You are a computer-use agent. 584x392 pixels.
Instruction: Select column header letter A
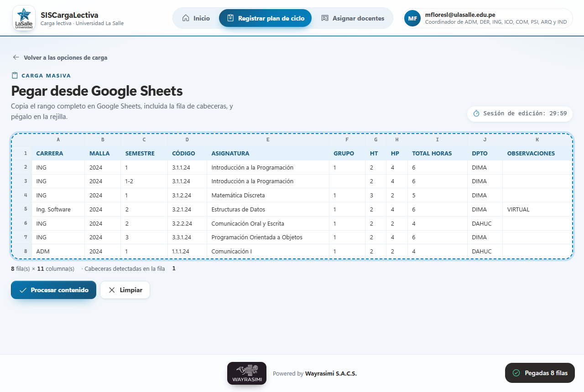click(x=58, y=139)
